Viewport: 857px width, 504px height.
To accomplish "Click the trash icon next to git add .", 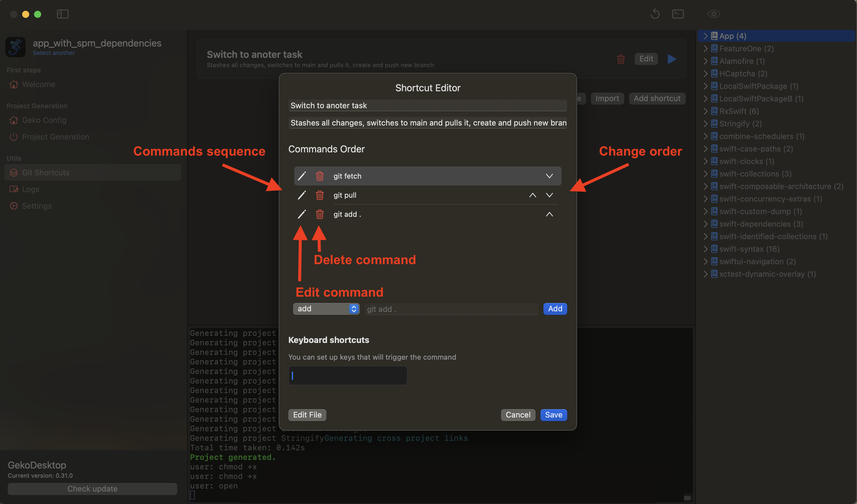I will [x=319, y=214].
